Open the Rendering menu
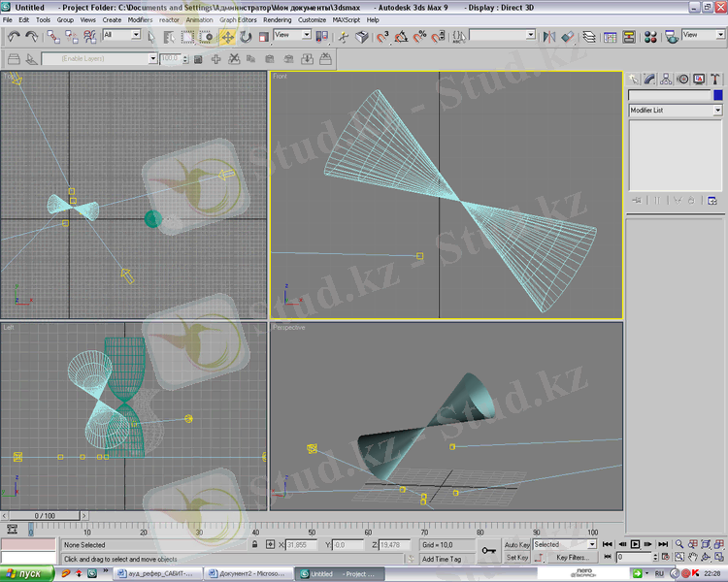Image resolution: width=728 pixels, height=582 pixels. [x=277, y=19]
